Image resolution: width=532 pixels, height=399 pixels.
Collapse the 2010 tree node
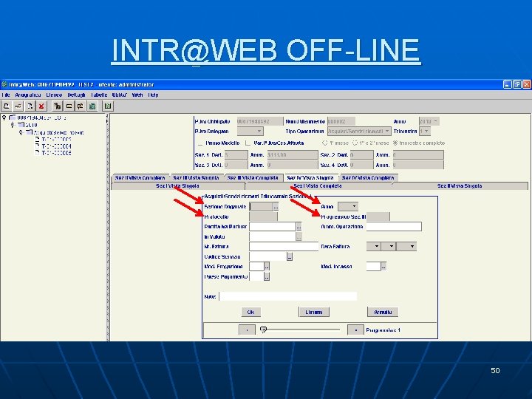coord(13,125)
